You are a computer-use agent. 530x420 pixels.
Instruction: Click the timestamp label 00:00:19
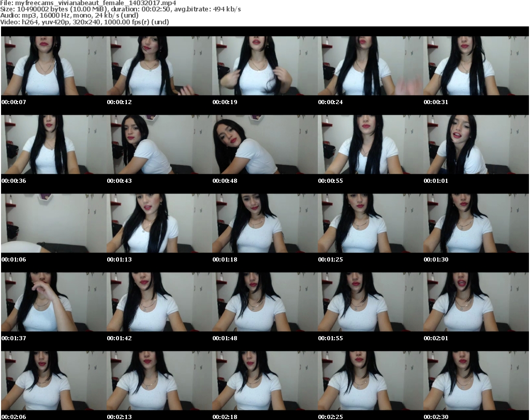[x=225, y=102]
